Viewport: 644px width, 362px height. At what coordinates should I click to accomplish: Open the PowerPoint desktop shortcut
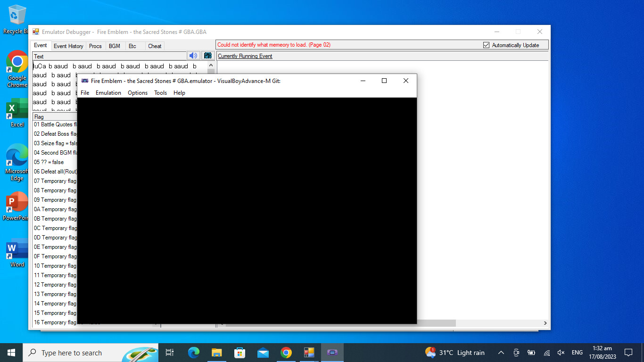17,206
